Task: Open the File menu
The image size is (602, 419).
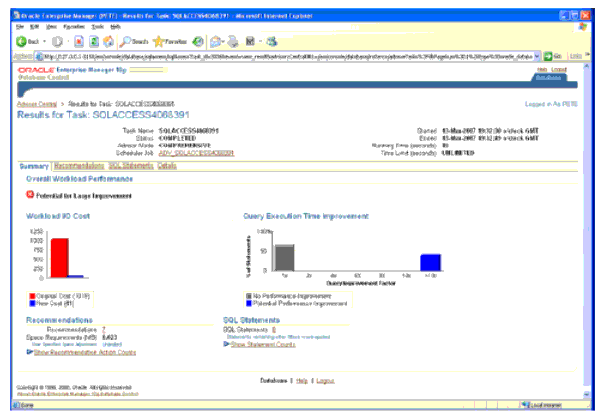Action: pyautogui.click(x=20, y=26)
